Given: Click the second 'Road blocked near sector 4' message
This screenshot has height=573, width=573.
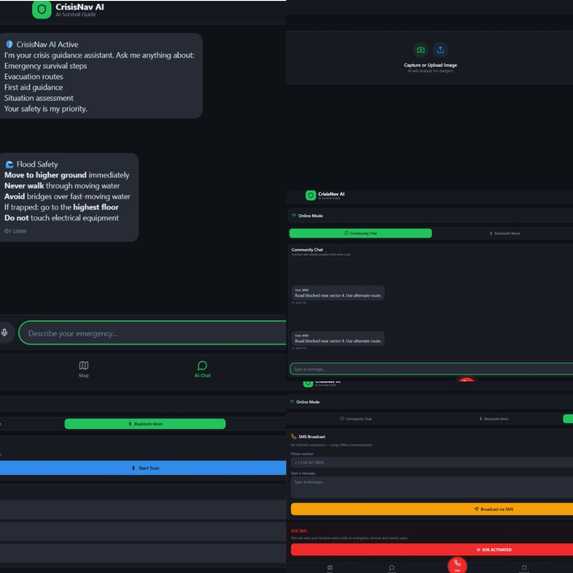Looking at the screenshot, I should [x=338, y=338].
